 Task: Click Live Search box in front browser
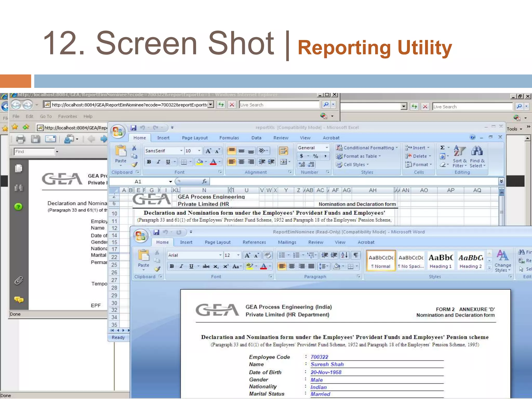click(279, 105)
